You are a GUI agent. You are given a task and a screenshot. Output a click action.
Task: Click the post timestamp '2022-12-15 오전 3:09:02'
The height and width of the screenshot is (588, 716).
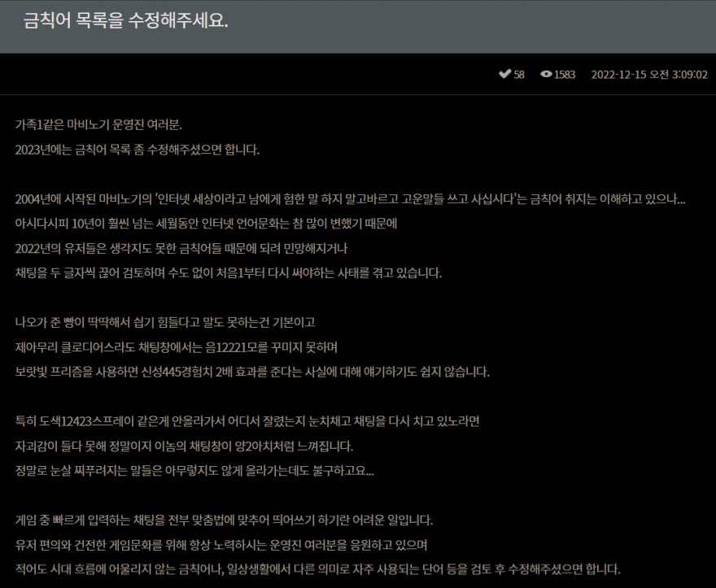point(649,74)
